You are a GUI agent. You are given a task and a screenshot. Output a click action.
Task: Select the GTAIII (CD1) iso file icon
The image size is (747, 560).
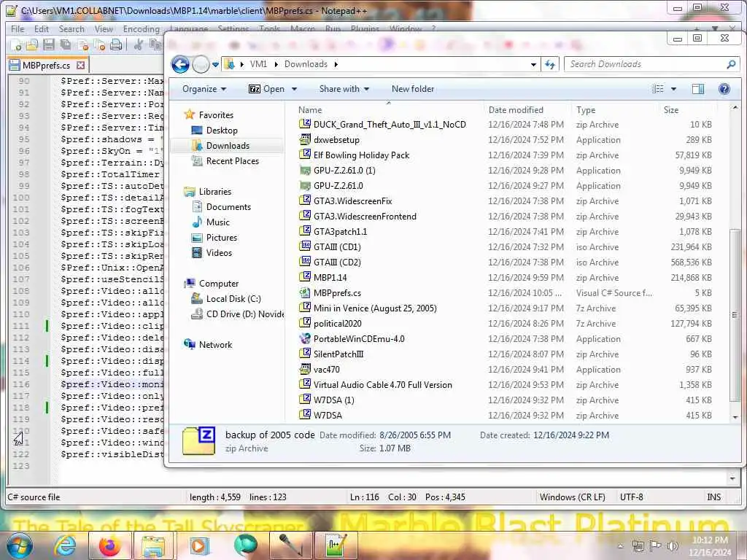click(x=305, y=246)
